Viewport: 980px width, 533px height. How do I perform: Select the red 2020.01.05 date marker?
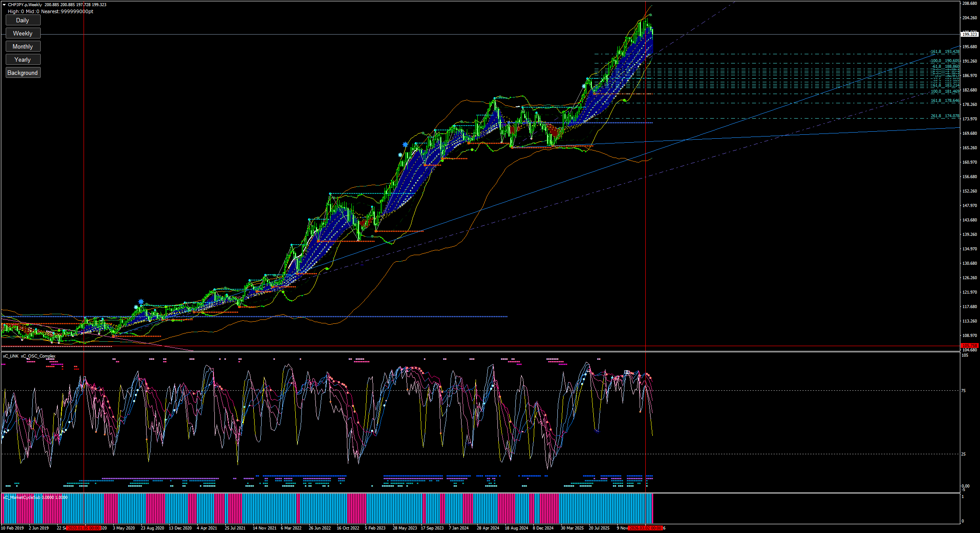pyautogui.click(x=84, y=528)
